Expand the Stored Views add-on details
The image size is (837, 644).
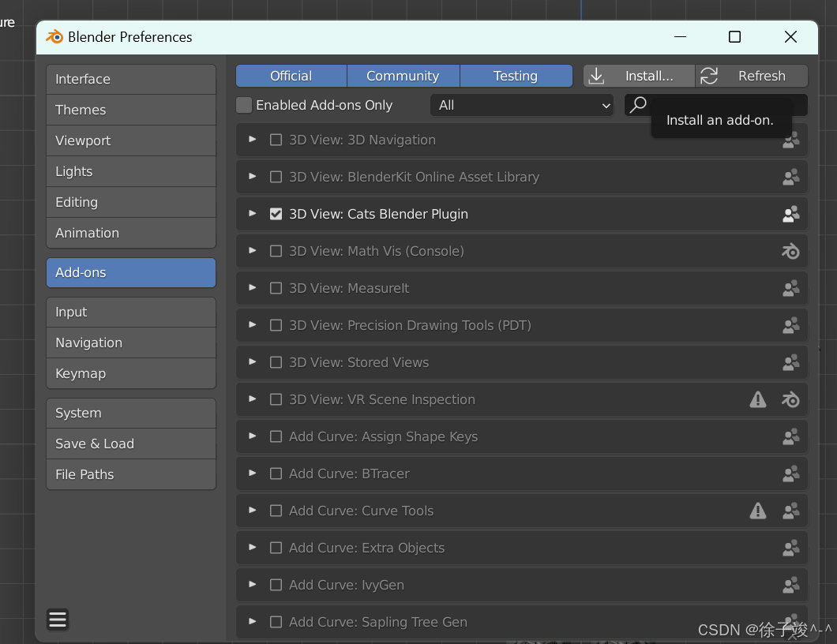[x=253, y=361]
